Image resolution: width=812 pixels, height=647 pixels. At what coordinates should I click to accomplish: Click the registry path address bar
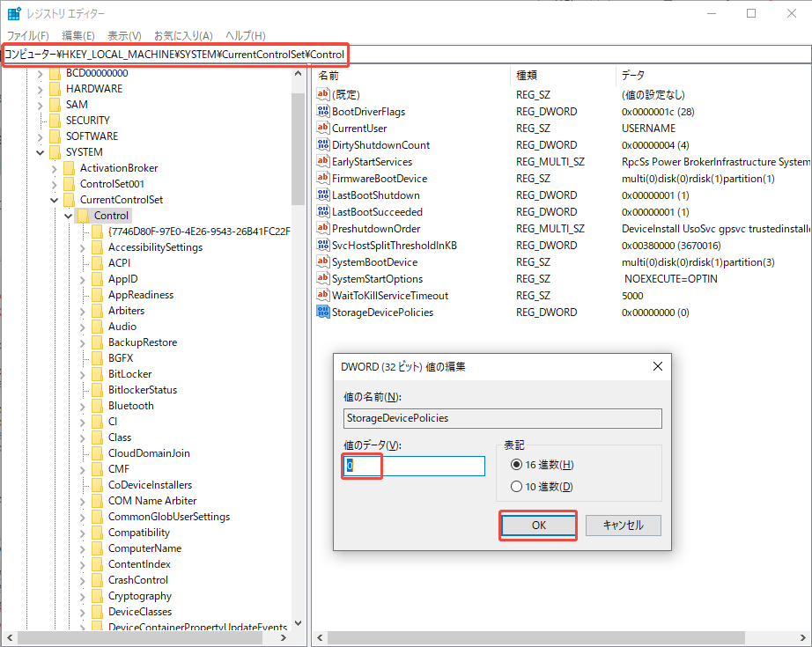[x=406, y=55]
